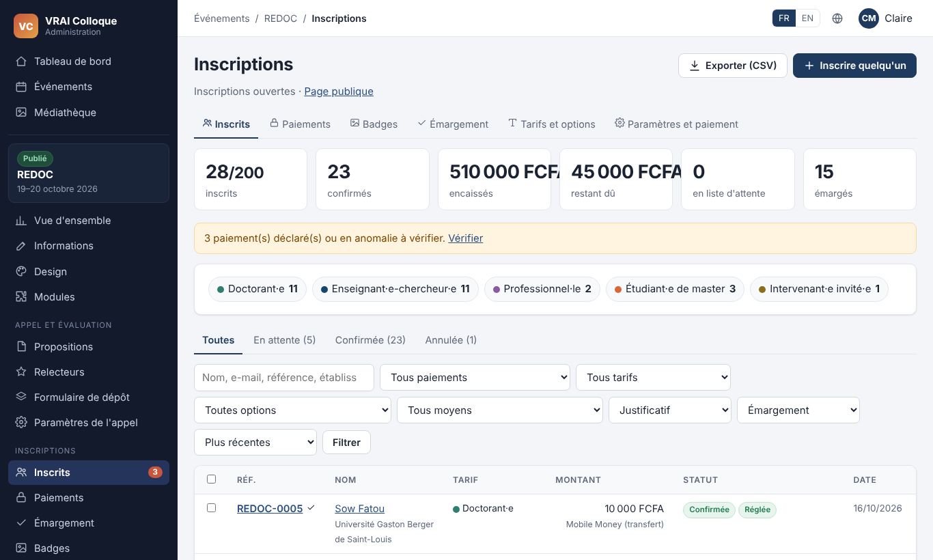Click the Filtrer button
This screenshot has width=933, height=560.
click(x=346, y=443)
